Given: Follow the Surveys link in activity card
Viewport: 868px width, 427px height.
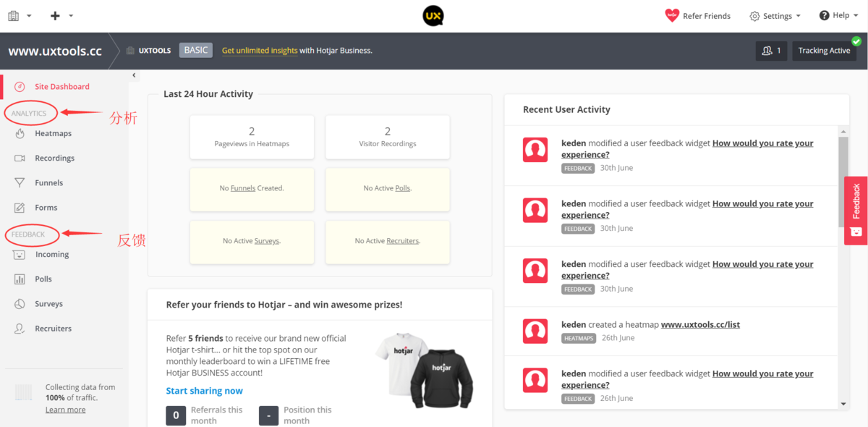Looking at the screenshot, I should click(266, 241).
